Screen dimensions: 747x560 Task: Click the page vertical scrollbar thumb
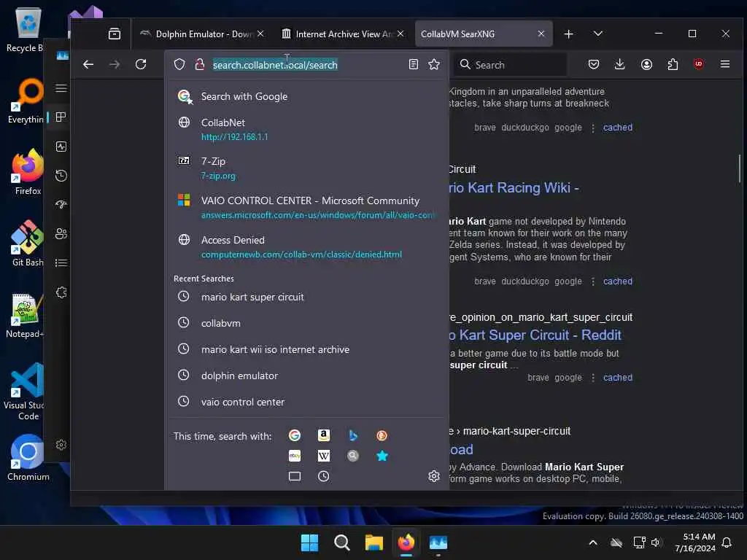point(740,168)
